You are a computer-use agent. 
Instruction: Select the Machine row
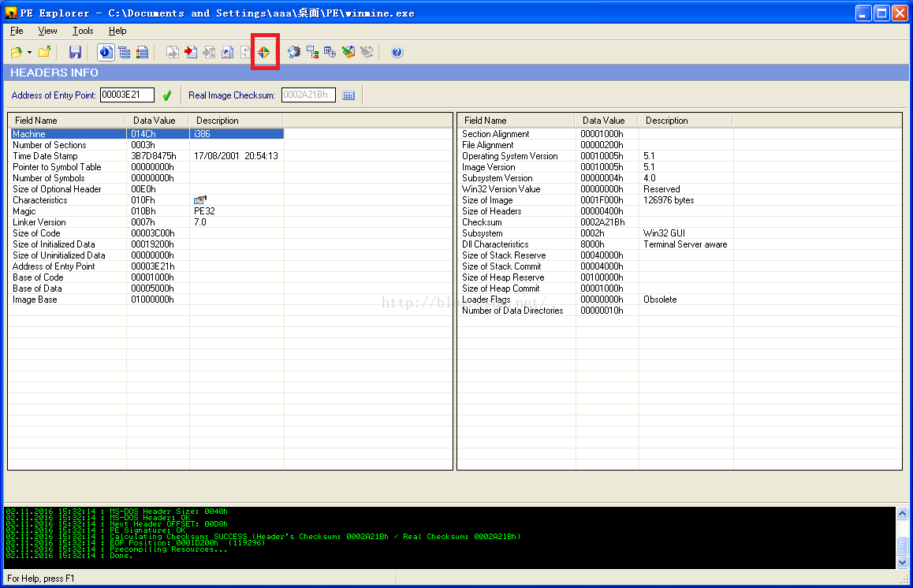[x=147, y=134]
